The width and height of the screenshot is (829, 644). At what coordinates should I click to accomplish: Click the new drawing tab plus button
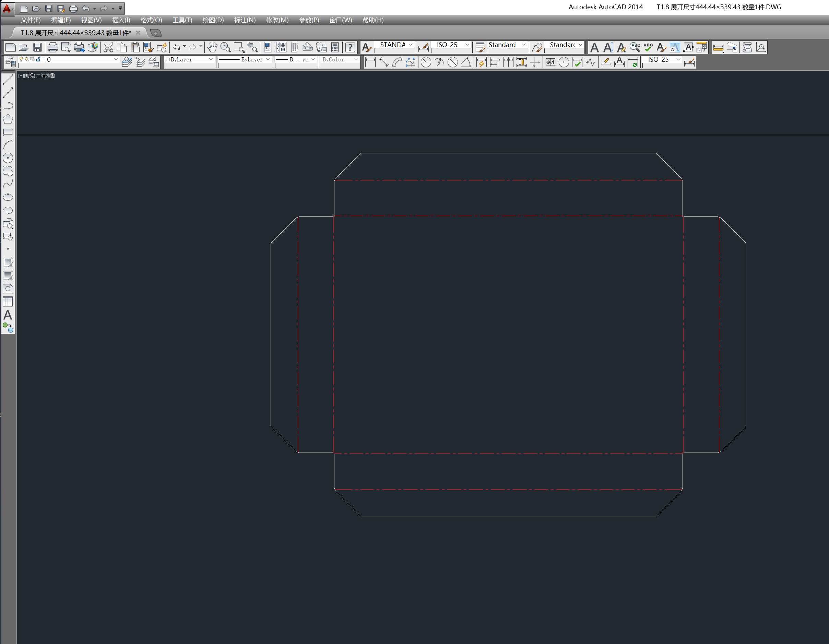(156, 33)
